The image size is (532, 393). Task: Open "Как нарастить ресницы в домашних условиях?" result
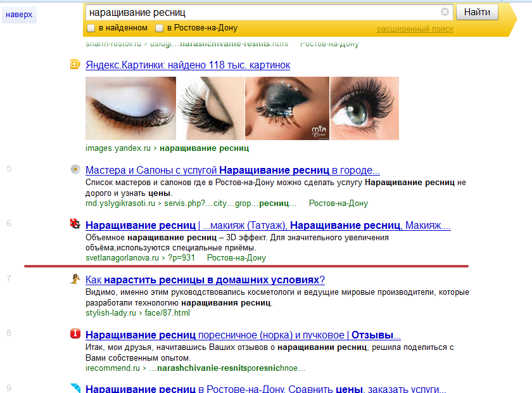(x=205, y=280)
